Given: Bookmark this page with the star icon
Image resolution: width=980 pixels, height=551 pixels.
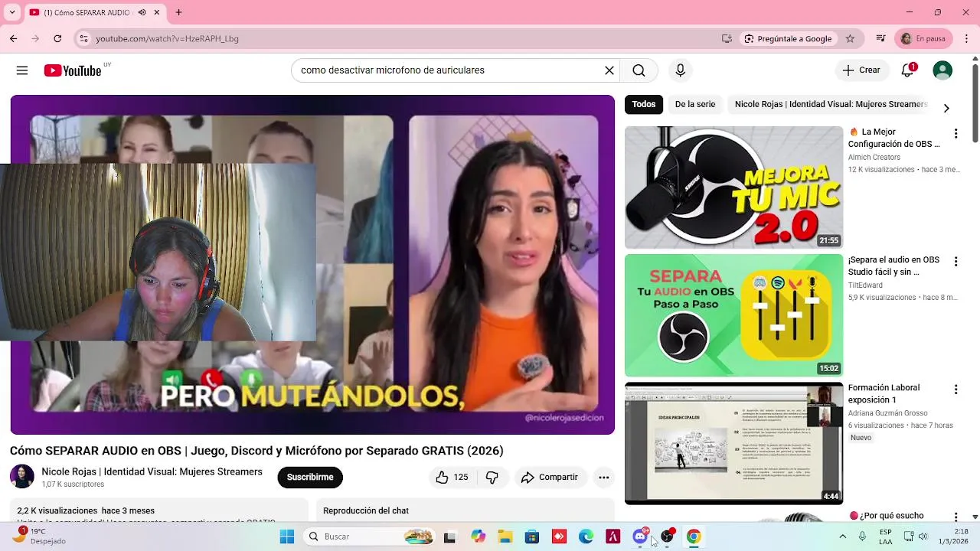Looking at the screenshot, I should click(850, 38).
